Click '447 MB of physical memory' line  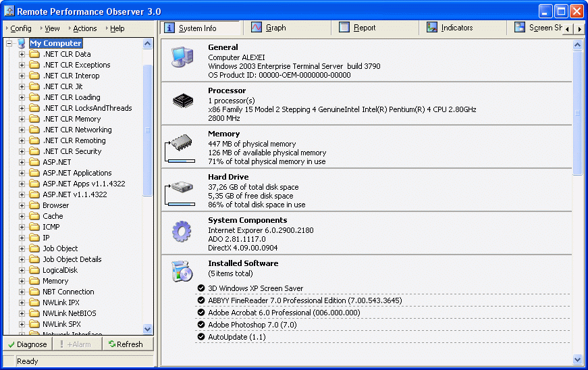tap(252, 144)
